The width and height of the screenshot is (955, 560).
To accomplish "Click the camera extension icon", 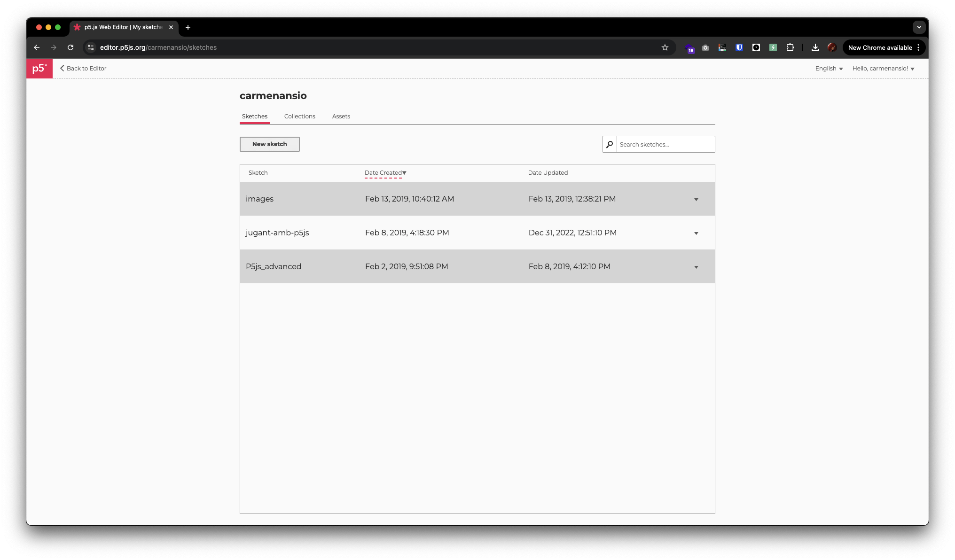I will tap(705, 47).
